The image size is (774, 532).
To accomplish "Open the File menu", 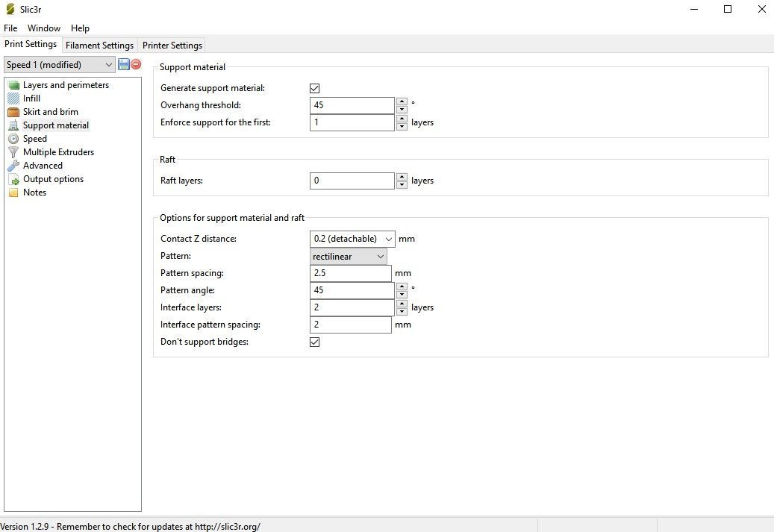I will tap(10, 28).
